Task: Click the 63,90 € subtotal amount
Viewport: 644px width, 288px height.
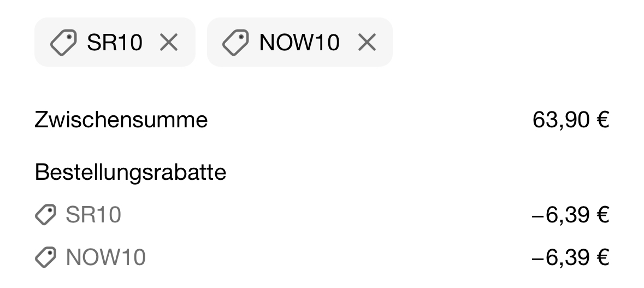Action: [x=570, y=120]
